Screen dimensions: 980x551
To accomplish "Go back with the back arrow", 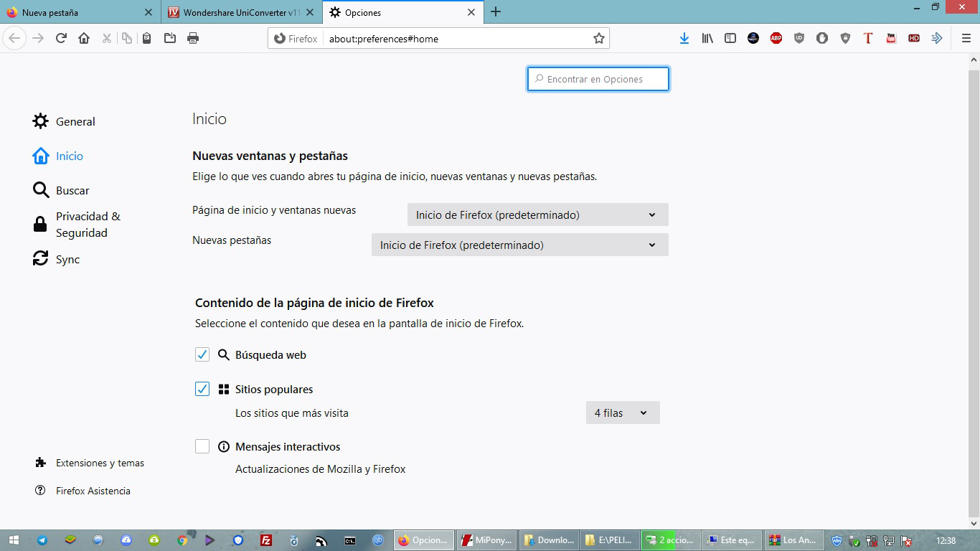I will click(15, 38).
